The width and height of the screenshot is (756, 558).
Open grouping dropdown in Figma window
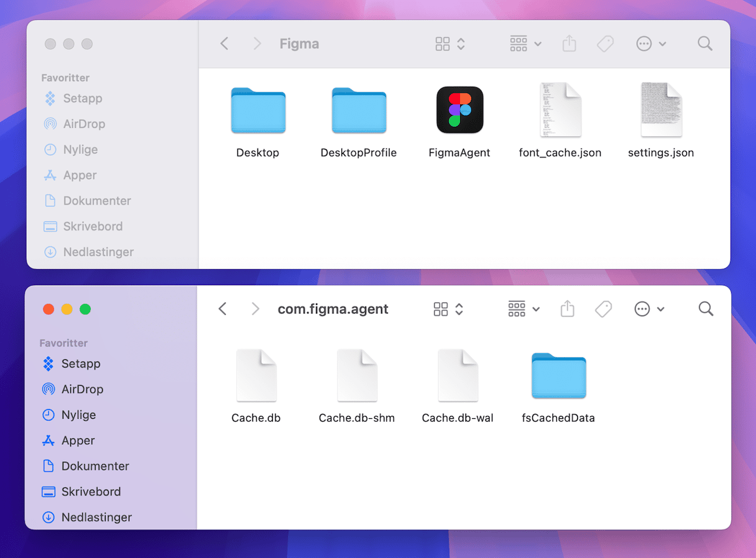click(x=526, y=43)
